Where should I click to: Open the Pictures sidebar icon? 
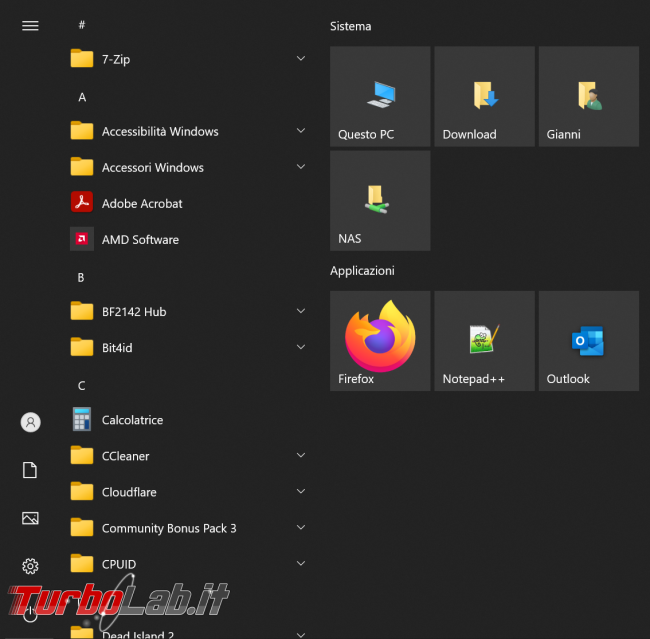30,518
